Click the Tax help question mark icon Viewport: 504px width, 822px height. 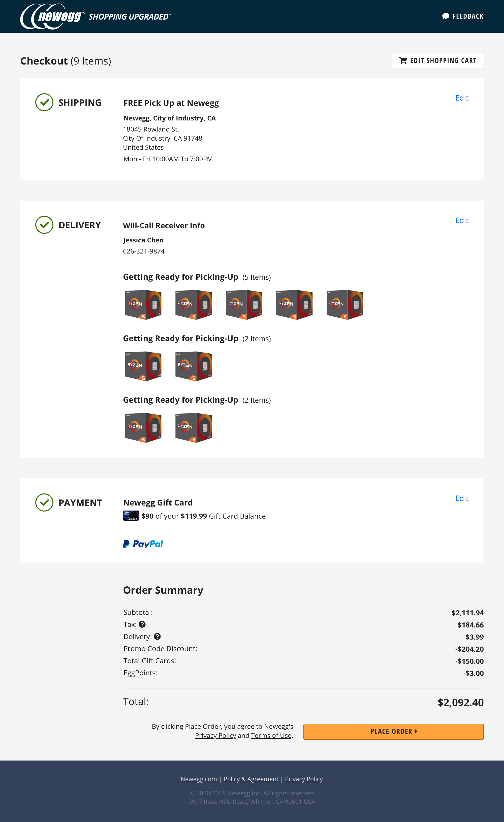[142, 624]
